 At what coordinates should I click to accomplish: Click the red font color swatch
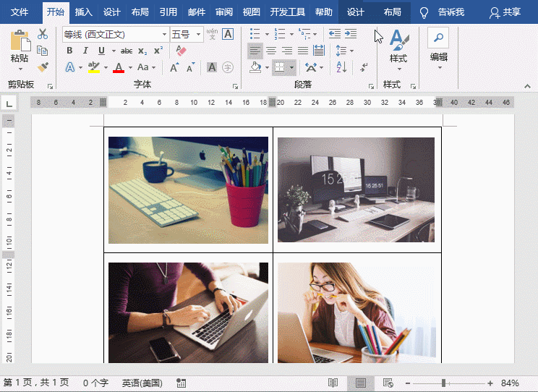[119, 68]
